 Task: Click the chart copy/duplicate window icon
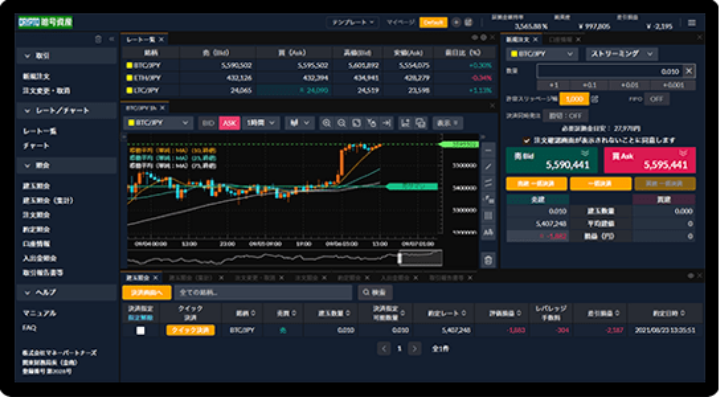(x=420, y=123)
